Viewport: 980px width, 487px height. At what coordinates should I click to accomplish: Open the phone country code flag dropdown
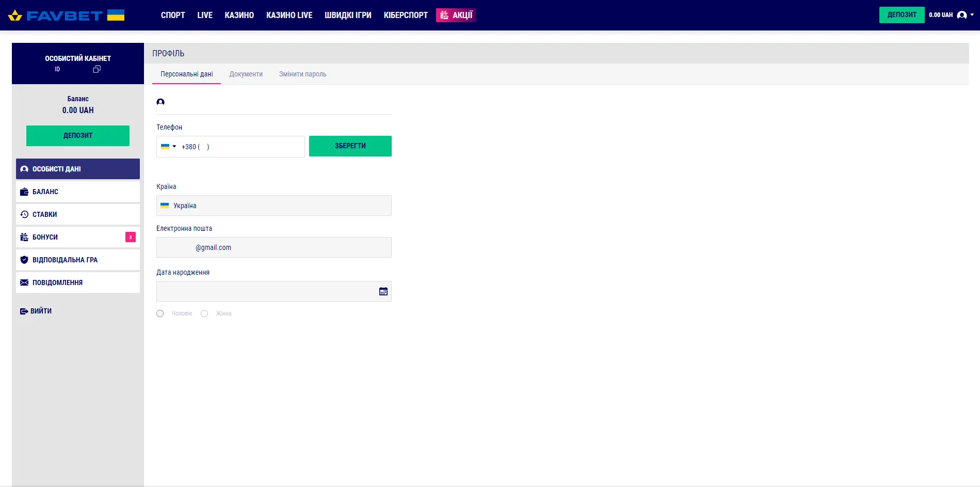pos(169,147)
